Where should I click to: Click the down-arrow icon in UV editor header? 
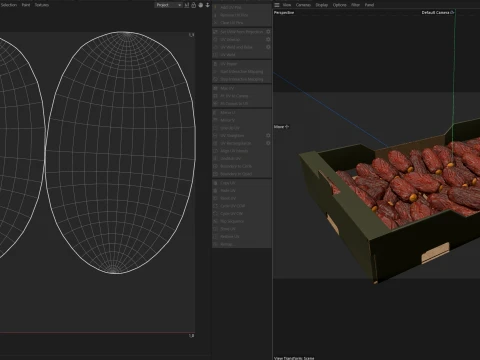click(x=207, y=5)
